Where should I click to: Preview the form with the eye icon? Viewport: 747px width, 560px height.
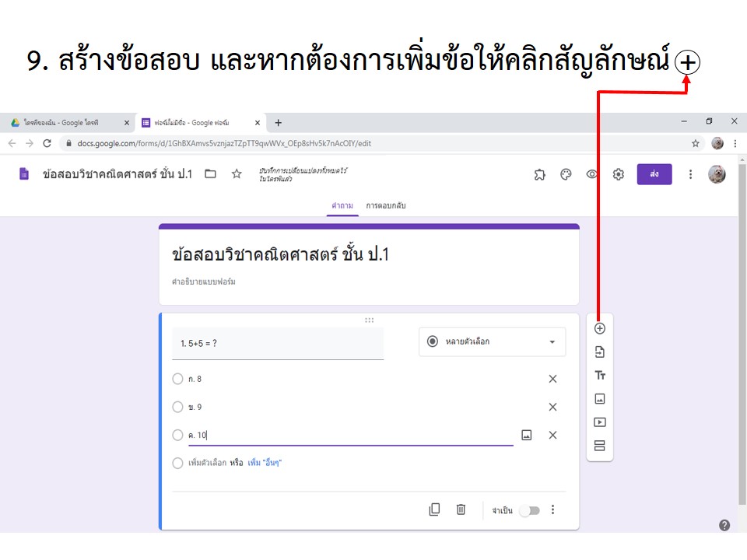point(592,174)
